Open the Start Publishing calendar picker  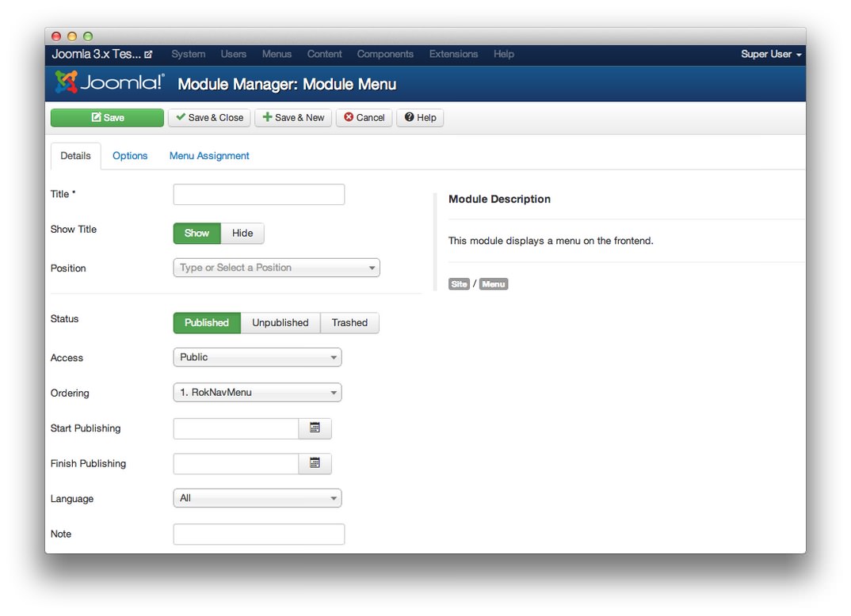coord(315,428)
